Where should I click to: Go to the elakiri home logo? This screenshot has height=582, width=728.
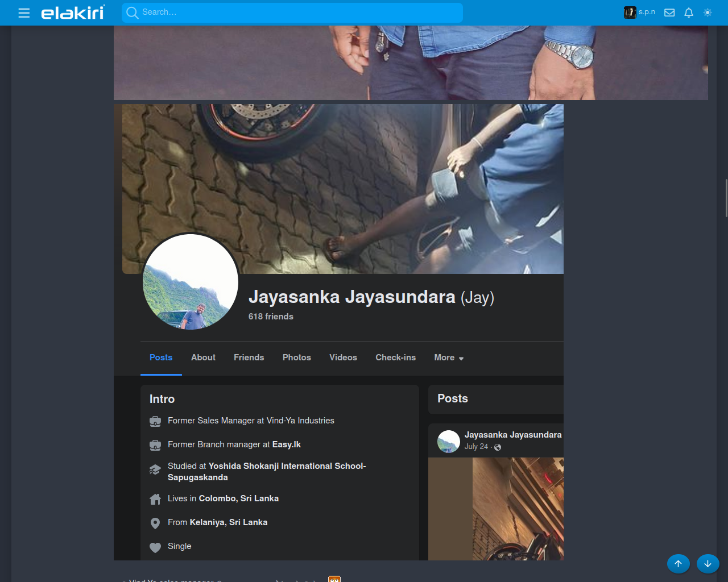73,13
